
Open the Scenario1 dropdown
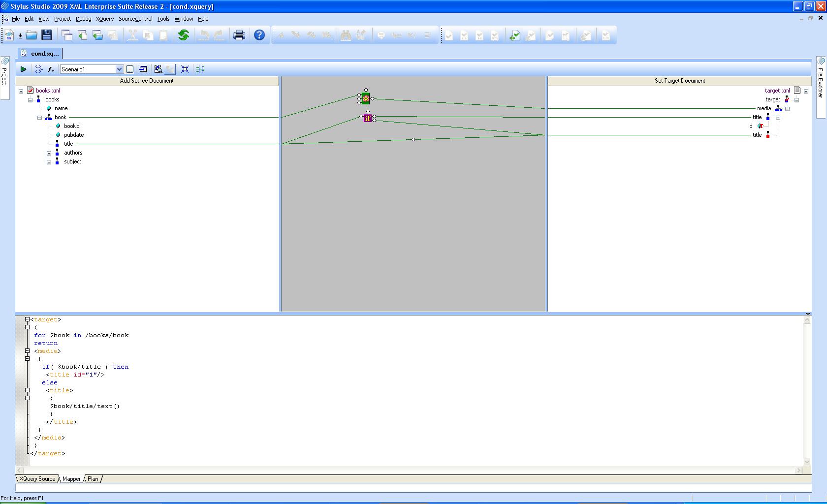coord(119,69)
